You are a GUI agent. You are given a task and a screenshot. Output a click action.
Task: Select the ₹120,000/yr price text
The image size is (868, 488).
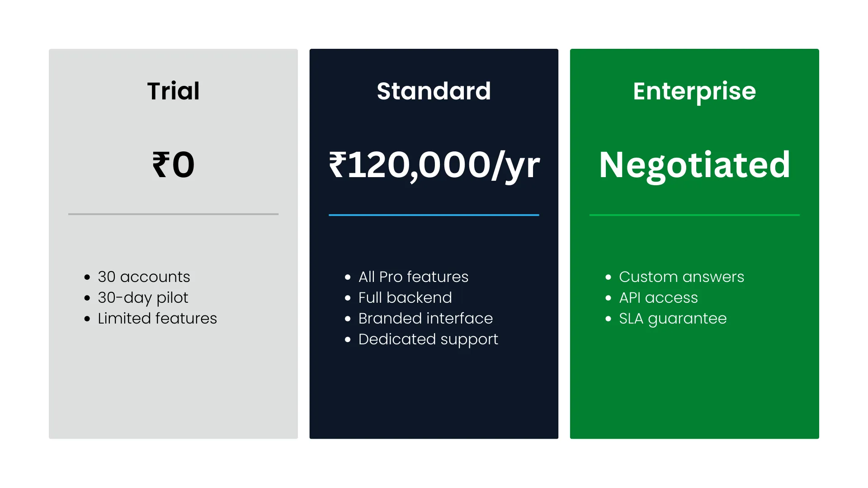[x=434, y=165]
